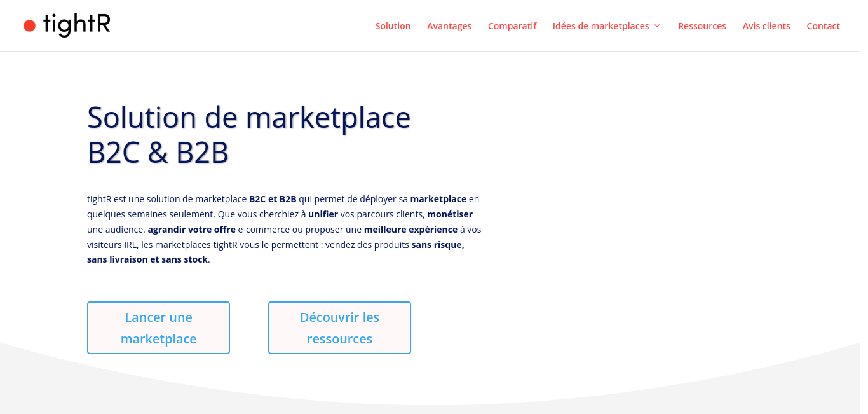Click the bold word 'unifier' in the paragraph
The image size is (868, 414).
point(323,214)
